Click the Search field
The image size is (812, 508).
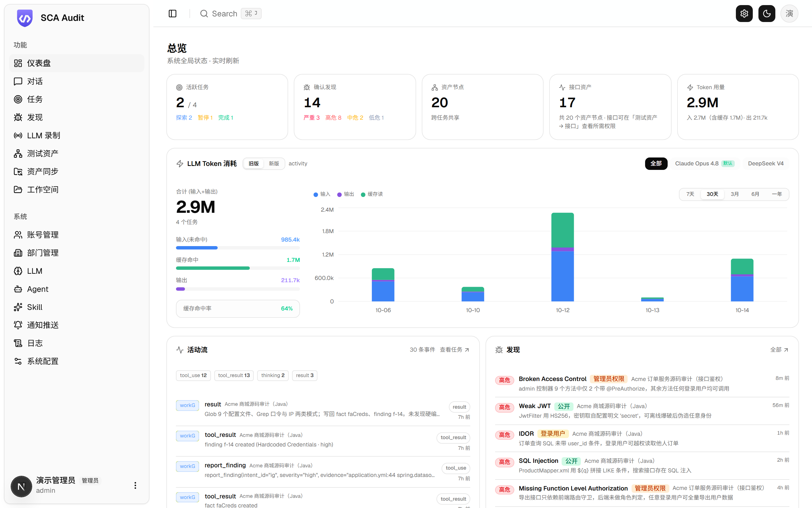tap(231, 14)
